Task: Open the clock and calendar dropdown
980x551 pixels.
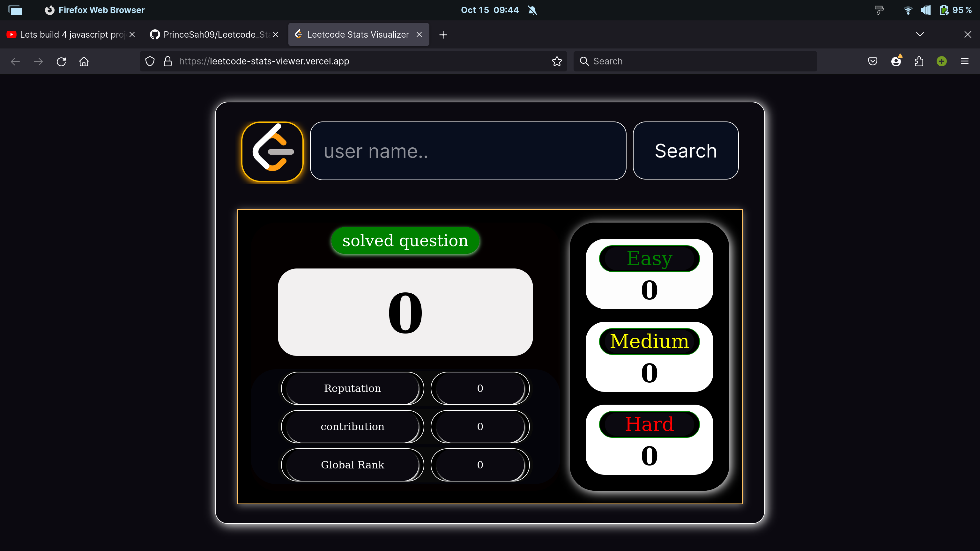Action: click(490, 10)
